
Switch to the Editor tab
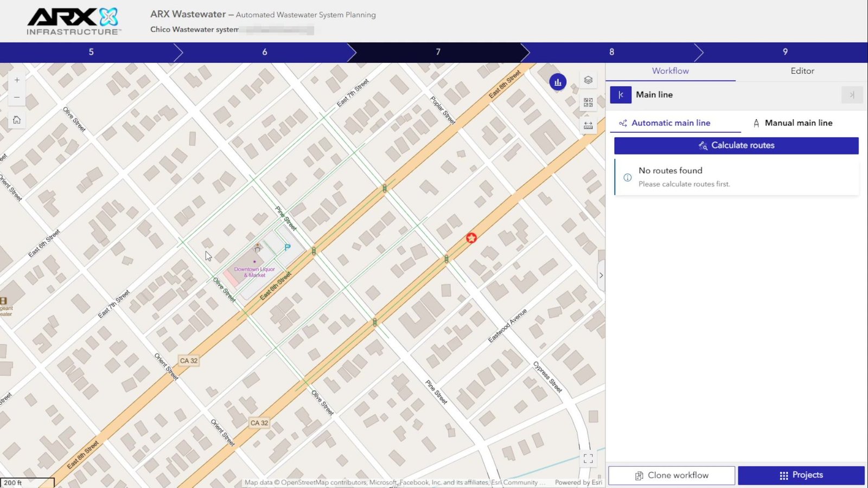pyautogui.click(x=802, y=71)
